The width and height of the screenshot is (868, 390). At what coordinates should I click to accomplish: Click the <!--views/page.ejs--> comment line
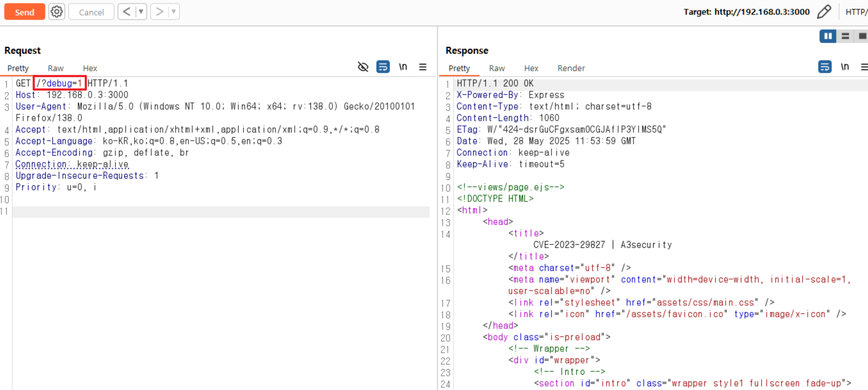coord(511,187)
